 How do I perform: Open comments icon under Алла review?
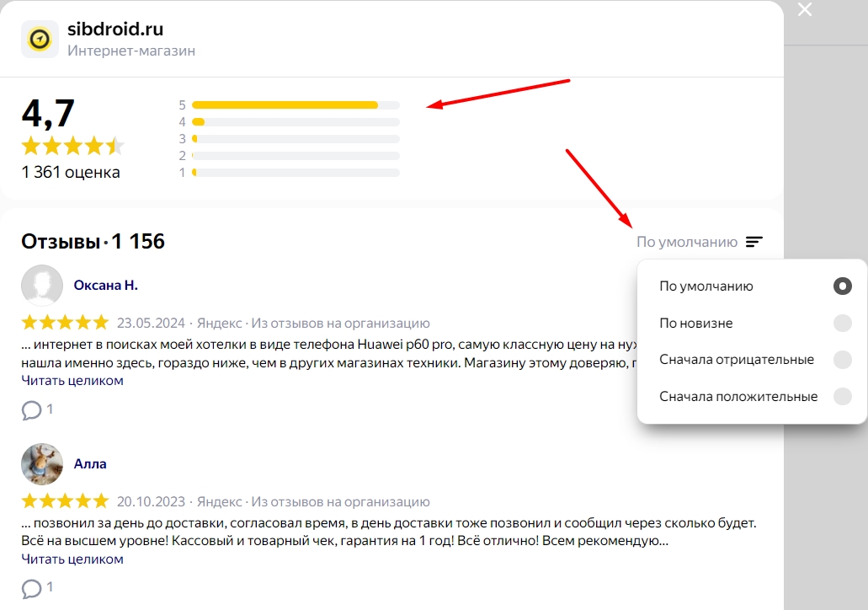[x=31, y=588]
